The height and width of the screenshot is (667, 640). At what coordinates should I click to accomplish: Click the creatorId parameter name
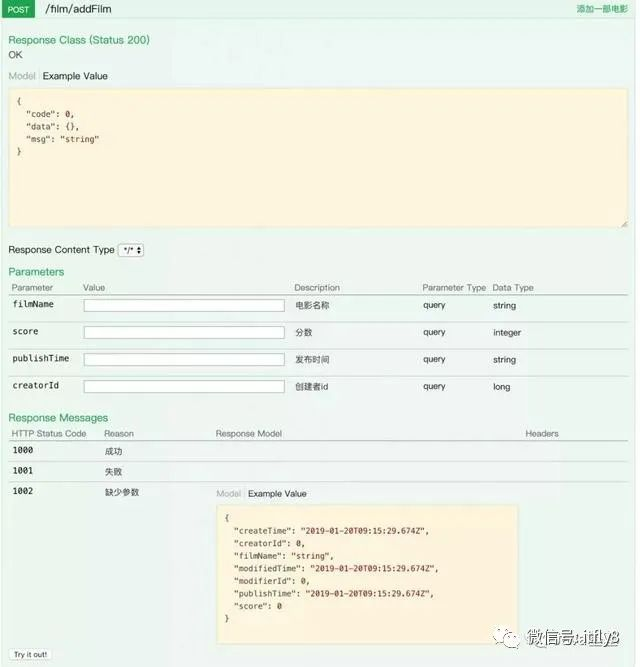35,386
